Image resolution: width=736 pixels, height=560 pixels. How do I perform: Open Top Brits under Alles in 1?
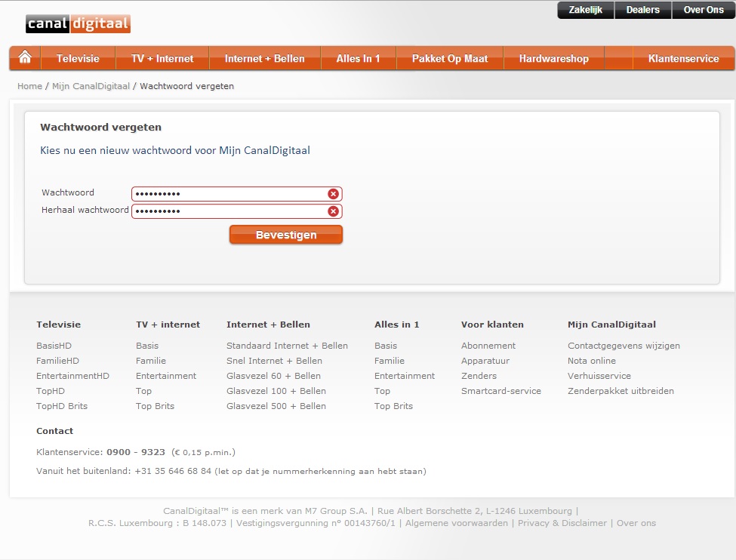tap(393, 405)
